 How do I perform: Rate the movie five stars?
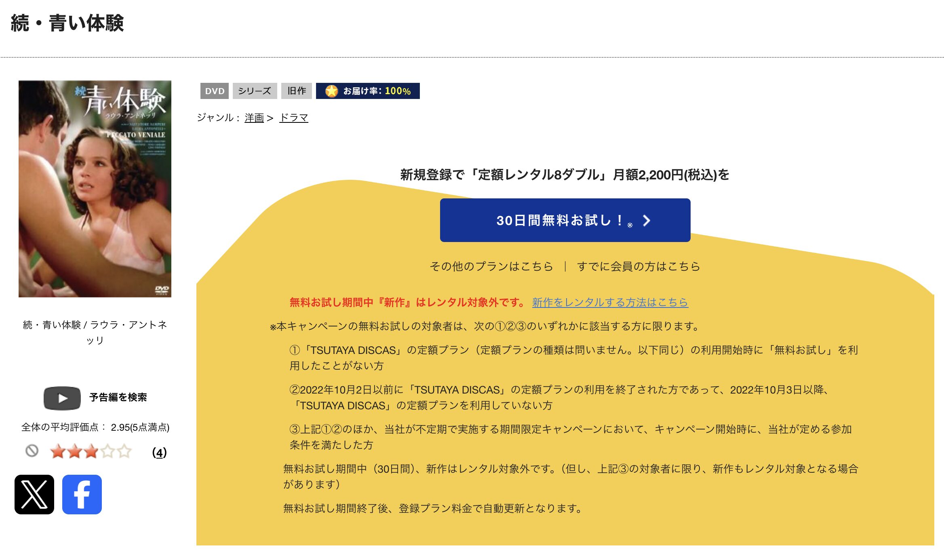click(x=124, y=451)
